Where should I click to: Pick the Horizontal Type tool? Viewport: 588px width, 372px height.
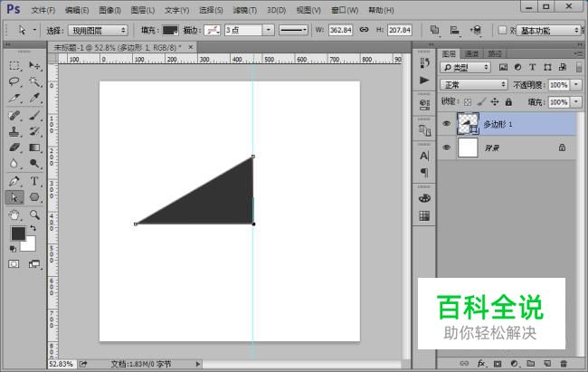[x=34, y=181]
